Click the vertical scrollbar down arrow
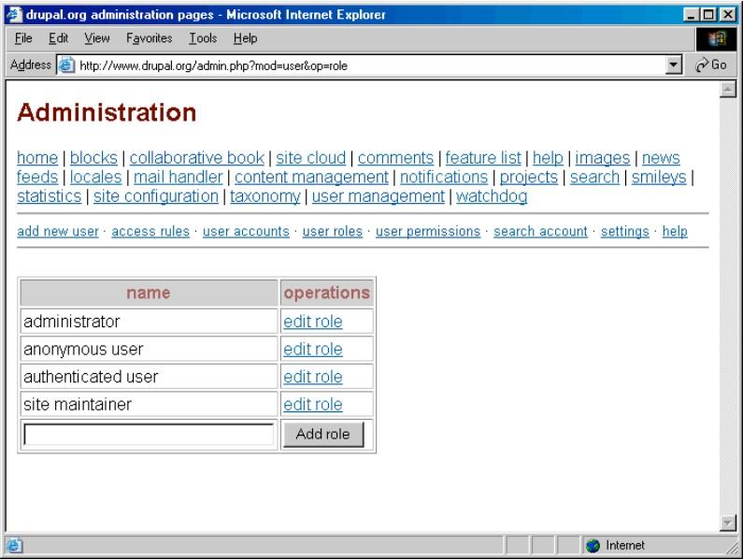The height and width of the screenshot is (560, 743). pos(727,523)
